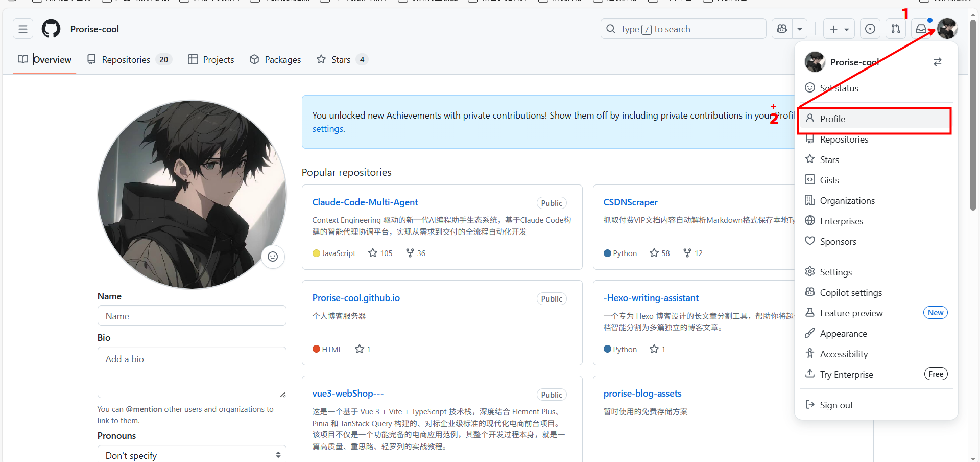Click the emoji status button on avatar
This screenshot has height=462, width=980.
coord(273,257)
